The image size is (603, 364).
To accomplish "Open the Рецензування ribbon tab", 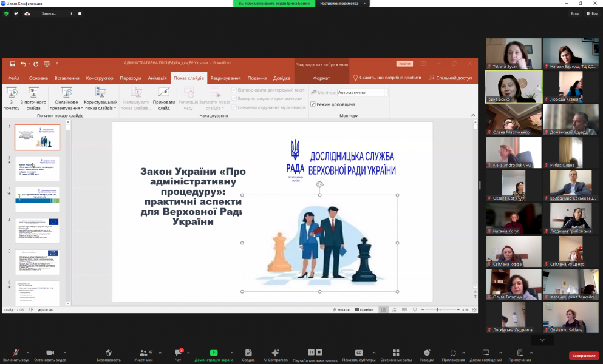I will coord(225,78).
